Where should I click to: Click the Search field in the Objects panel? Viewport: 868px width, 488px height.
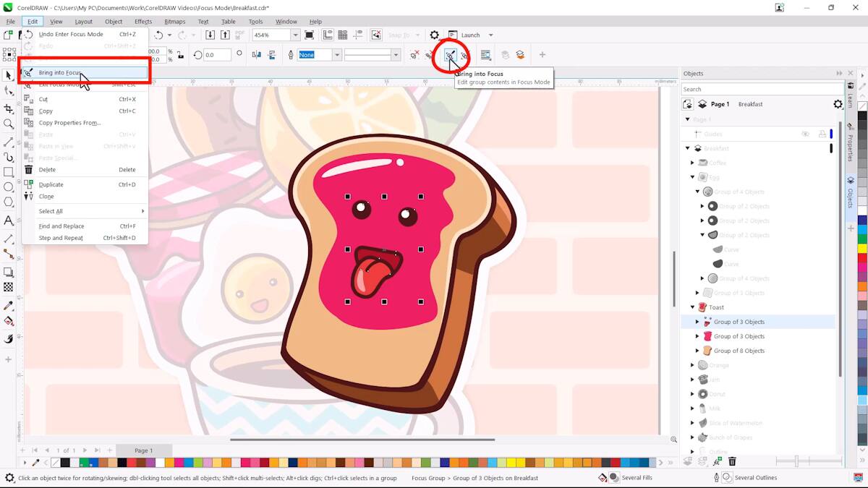tap(759, 88)
